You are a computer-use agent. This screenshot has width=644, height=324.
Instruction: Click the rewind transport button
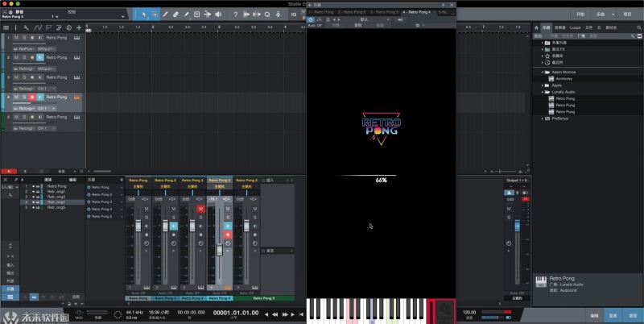click(x=275, y=314)
